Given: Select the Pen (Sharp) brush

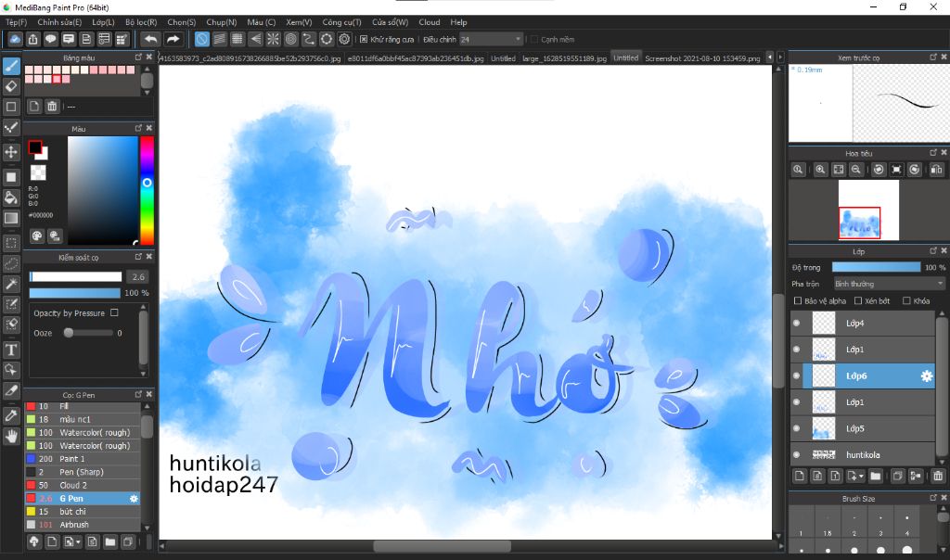Looking at the screenshot, I should pos(83,472).
